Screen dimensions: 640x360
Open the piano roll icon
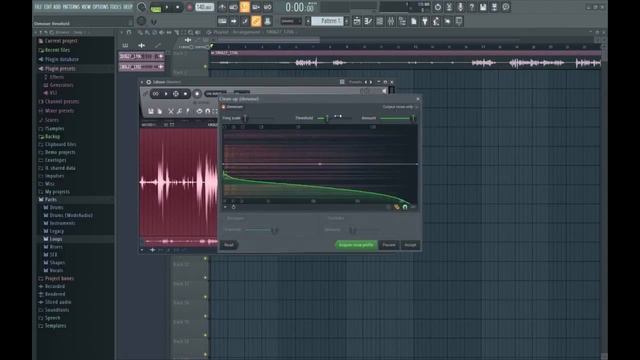[368, 21]
